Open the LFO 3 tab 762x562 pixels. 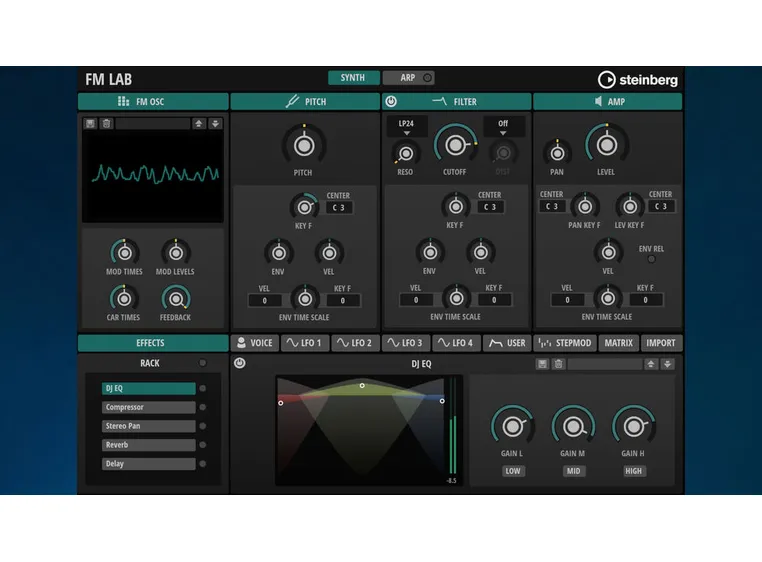click(406, 343)
